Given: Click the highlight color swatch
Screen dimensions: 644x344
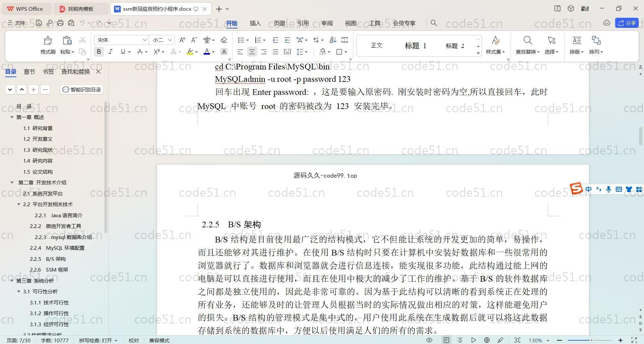Looking at the screenshot, I should pyautogui.click(x=190, y=52).
